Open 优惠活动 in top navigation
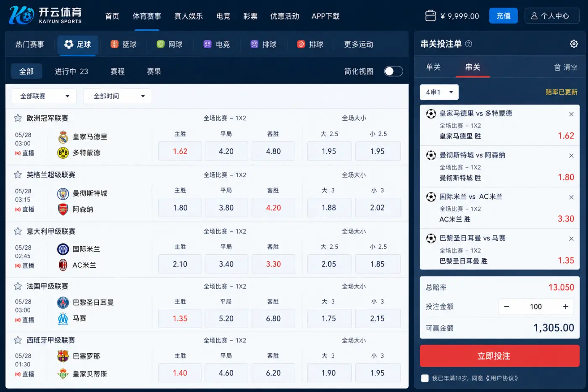 pos(284,16)
